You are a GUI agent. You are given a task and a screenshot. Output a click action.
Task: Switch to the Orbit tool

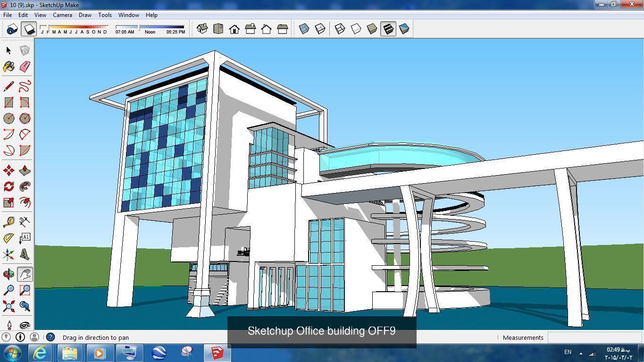[x=8, y=274]
